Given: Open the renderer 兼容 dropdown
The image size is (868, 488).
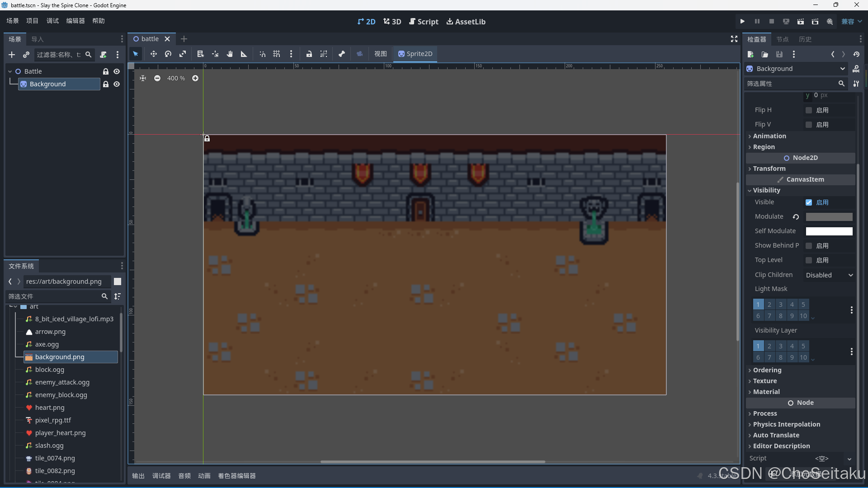Looking at the screenshot, I should click(852, 21).
